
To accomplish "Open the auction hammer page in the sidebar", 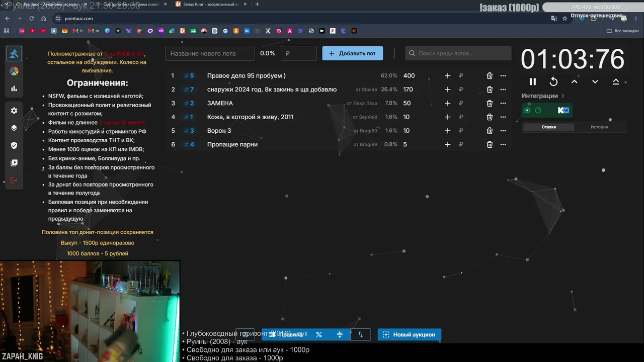I will (14, 54).
